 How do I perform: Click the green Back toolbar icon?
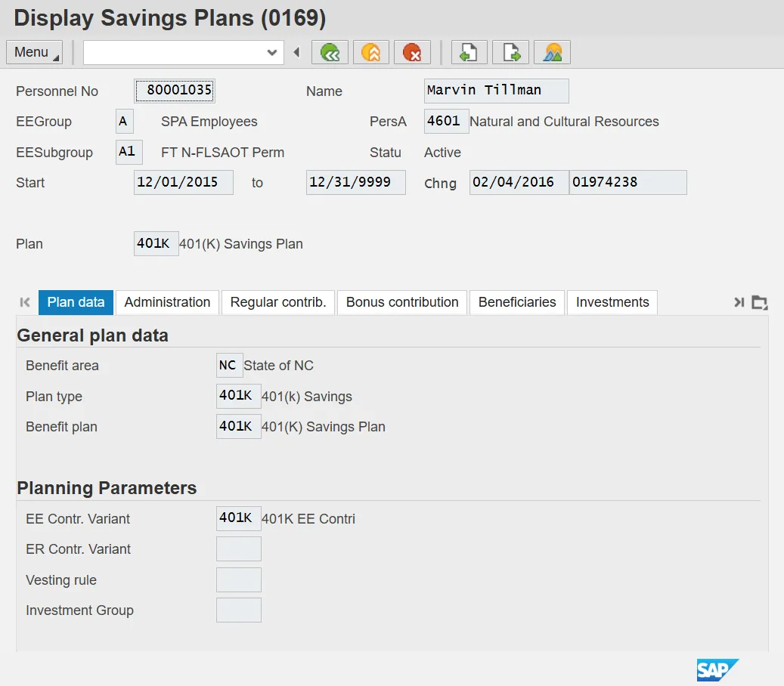pyautogui.click(x=330, y=52)
